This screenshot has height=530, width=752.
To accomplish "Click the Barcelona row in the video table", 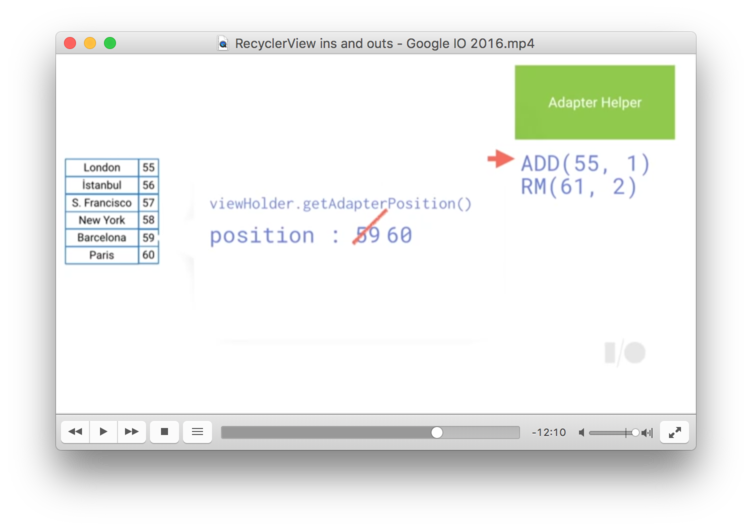I will 112,237.
